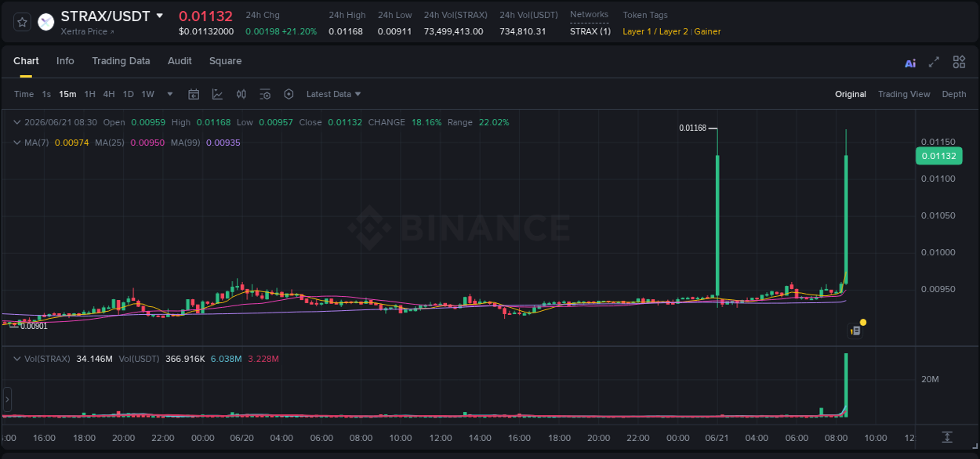Add STRAX/USDT to favorites with star icon
The height and width of the screenshot is (459, 980).
coord(23,22)
